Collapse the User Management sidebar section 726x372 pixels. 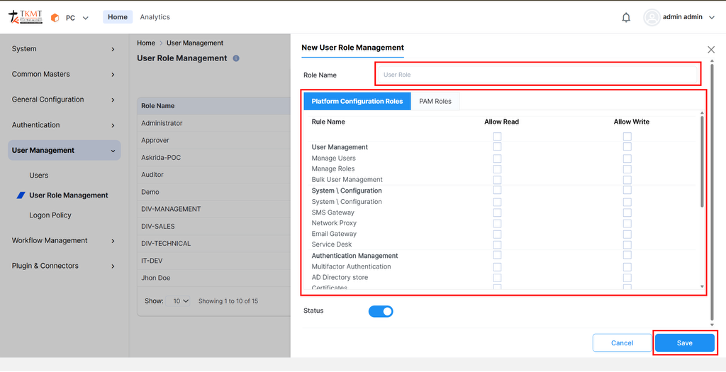pyautogui.click(x=64, y=151)
